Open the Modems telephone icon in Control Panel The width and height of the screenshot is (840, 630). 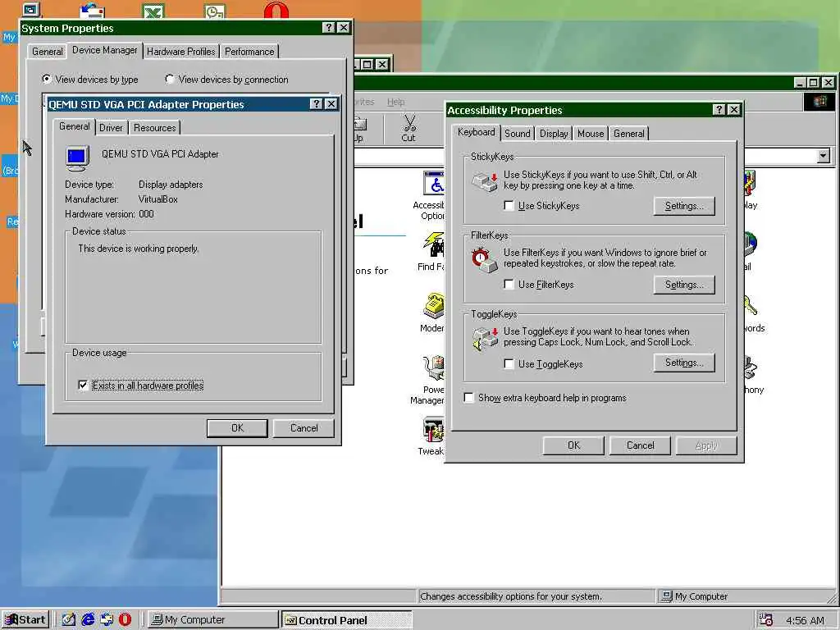(x=435, y=307)
